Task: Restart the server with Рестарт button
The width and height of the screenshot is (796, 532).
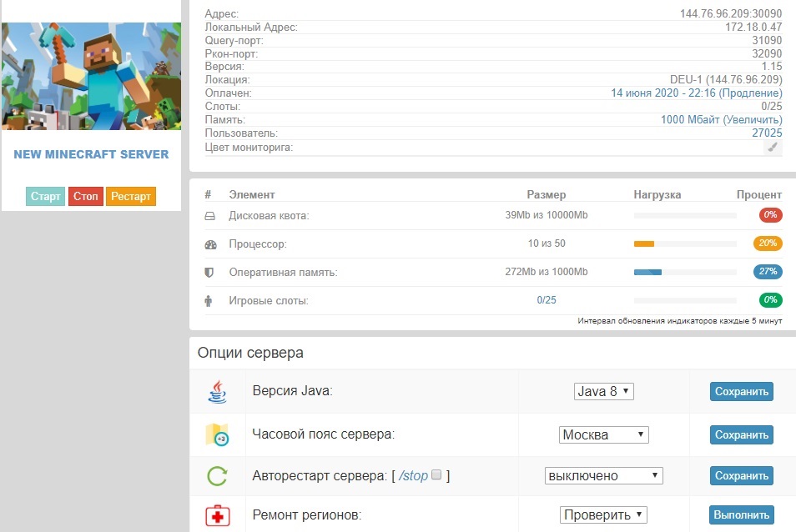Action: click(x=131, y=196)
